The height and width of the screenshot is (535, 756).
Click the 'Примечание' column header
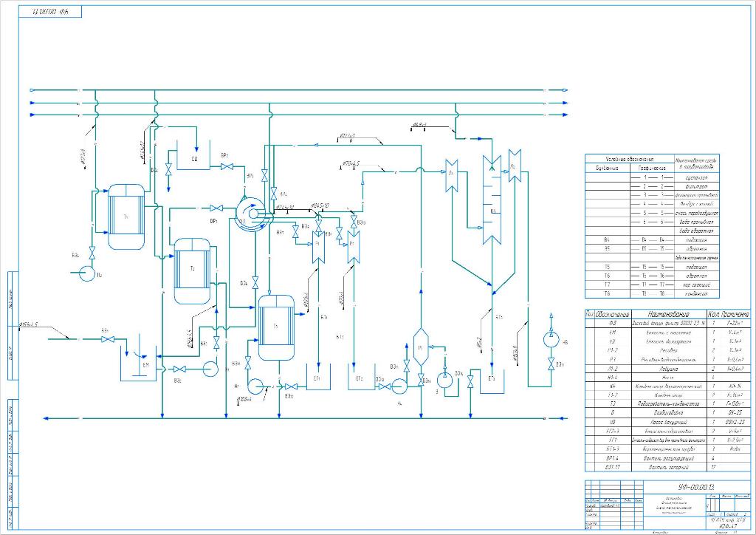pyautogui.click(x=736, y=314)
